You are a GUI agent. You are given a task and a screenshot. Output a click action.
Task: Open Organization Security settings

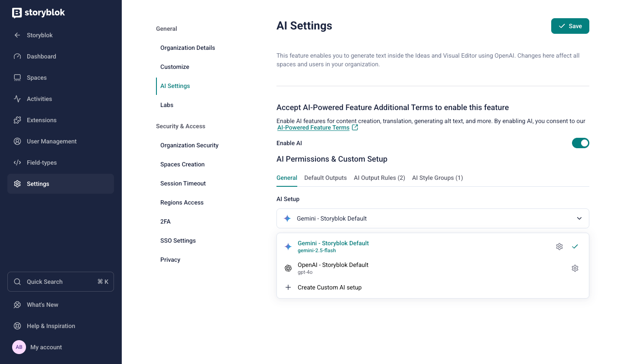pyautogui.click(x=189, y=145)
